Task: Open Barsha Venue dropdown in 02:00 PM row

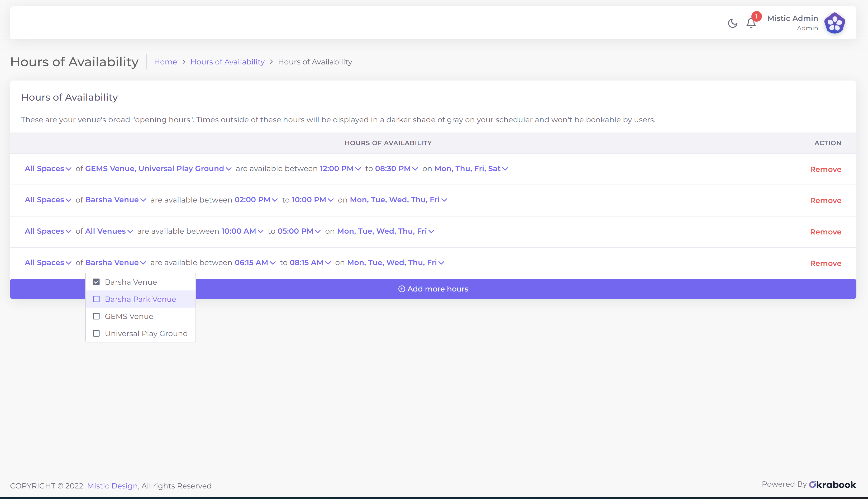Action: coord(116,200)
